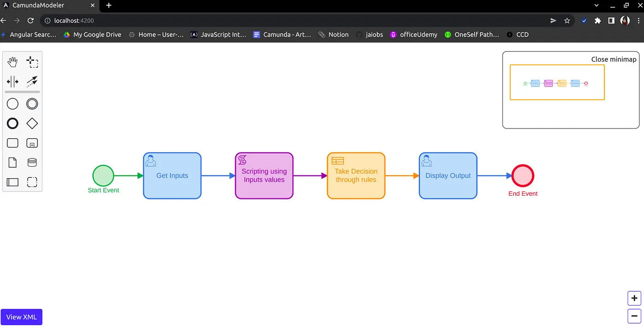Zoom in with the plus button
644x328 pixels.
tap(634, 298)
